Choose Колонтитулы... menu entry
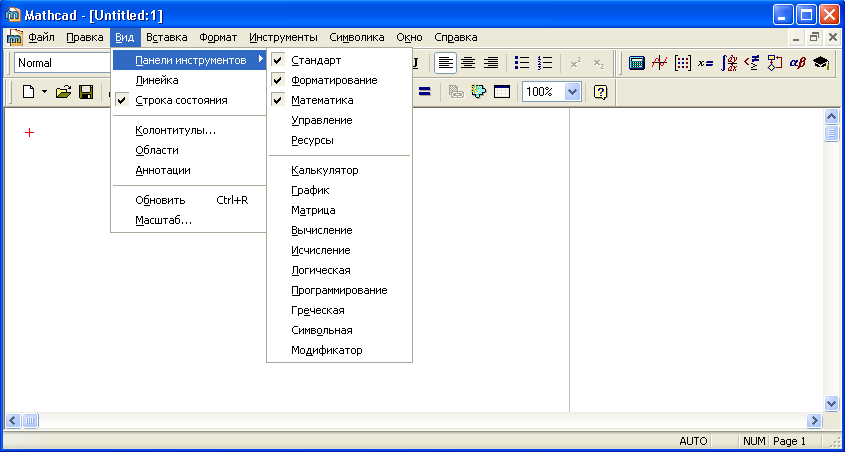845x452 pixels. click(x=190, y=130)
